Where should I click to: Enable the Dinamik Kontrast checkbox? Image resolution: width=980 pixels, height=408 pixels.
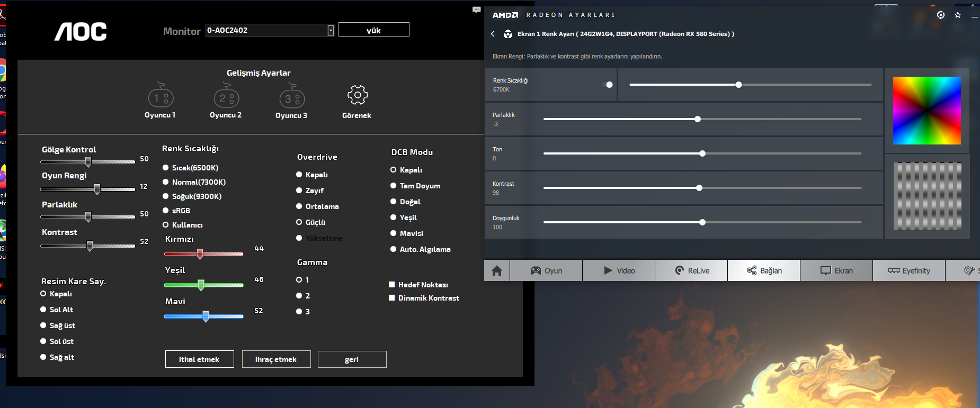(392, 298)
